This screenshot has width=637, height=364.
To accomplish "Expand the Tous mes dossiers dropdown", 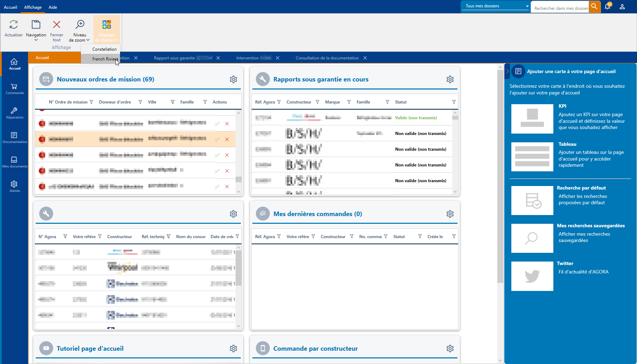I will 496,6.
